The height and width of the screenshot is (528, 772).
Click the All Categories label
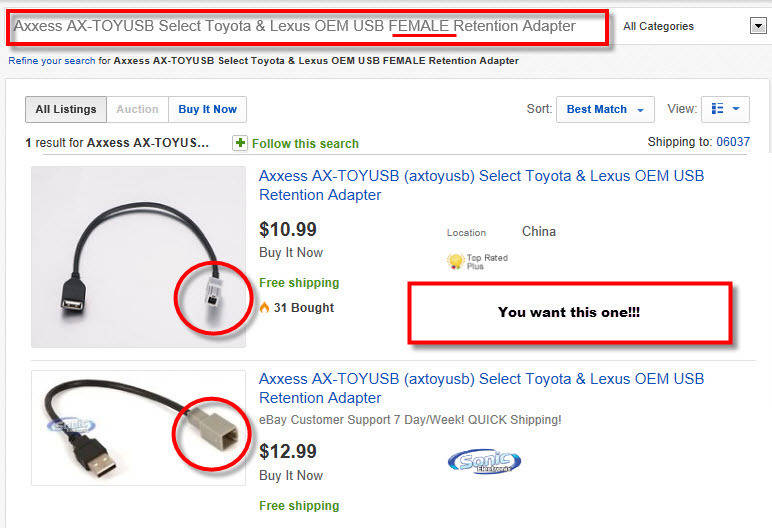pos(658,26)
